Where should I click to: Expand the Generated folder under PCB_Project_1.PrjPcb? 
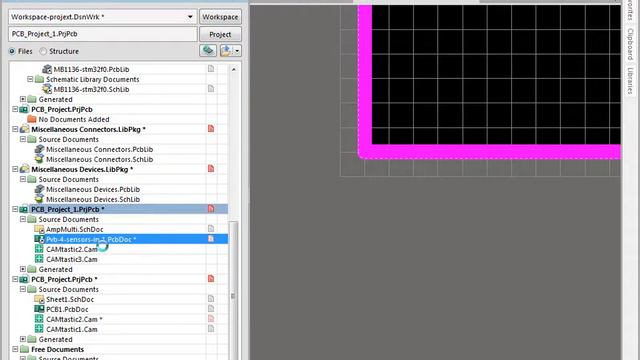tap(23, 269)
